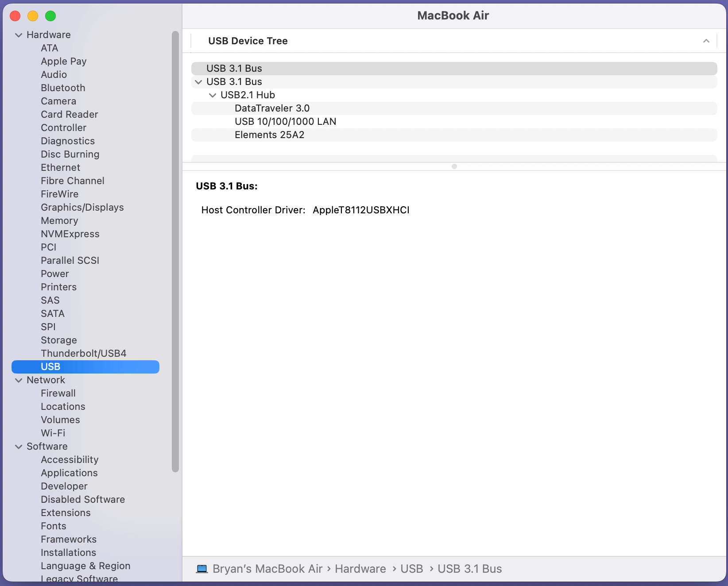This screenshot has width=728, height=586.
Task: Collapse the Software section in the sidebar
Action: point(19,446)
